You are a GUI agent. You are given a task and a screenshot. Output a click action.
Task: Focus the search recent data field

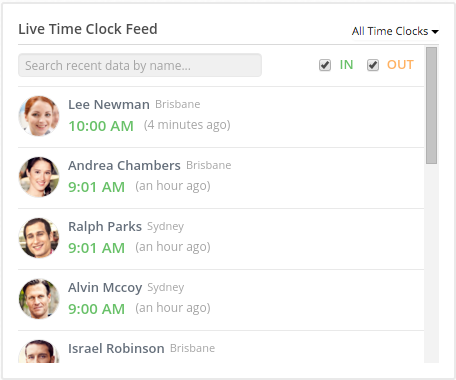click(x=140, y=65)
